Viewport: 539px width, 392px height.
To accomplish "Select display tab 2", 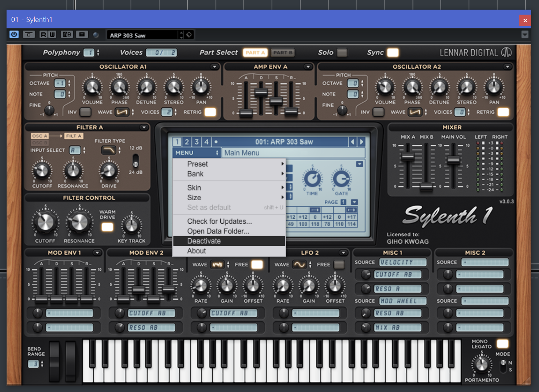I will pos(186,142).
